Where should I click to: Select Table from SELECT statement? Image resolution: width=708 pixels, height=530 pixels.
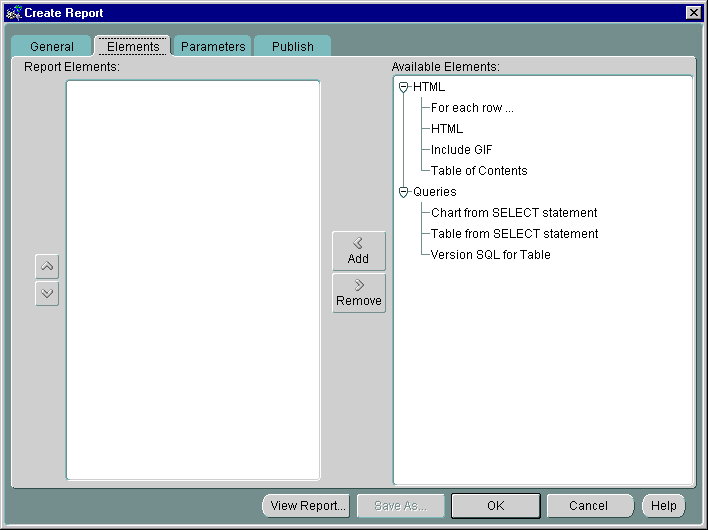(514, 233)
